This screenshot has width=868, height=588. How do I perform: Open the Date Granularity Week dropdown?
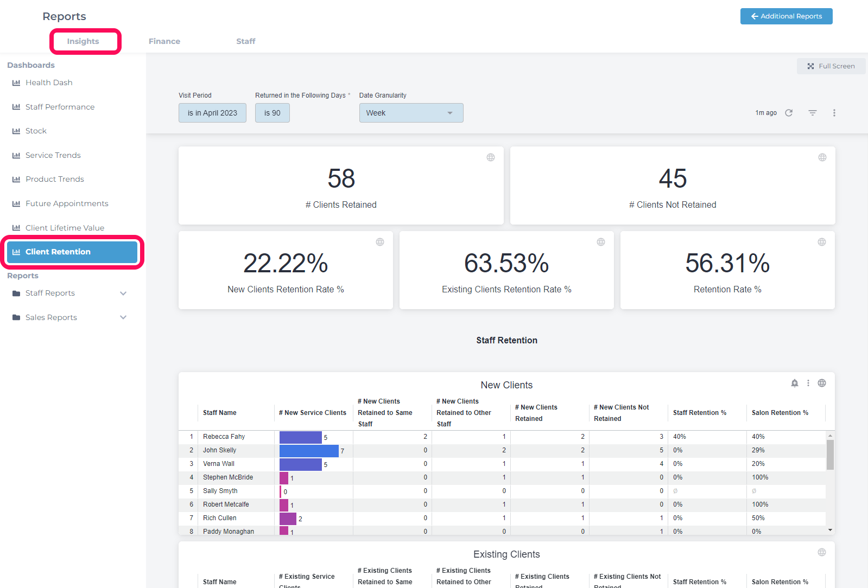pyautogui.click(x=411, y=113)
